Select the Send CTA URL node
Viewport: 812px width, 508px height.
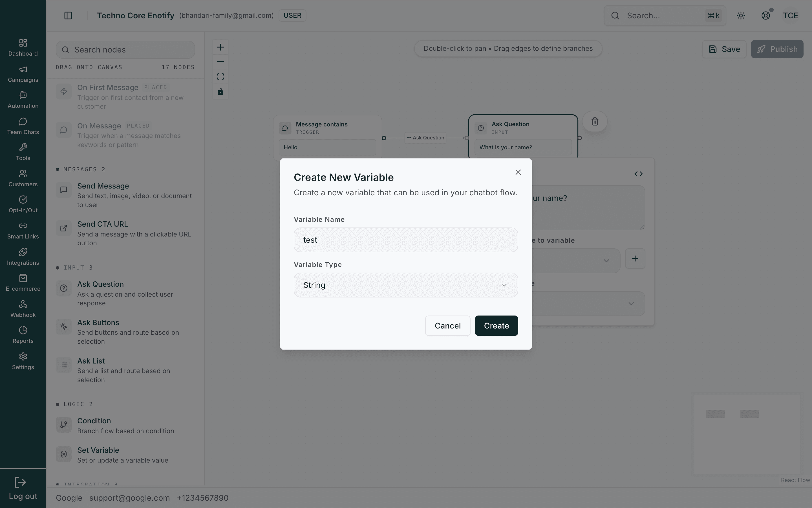[x=125, y=233]
